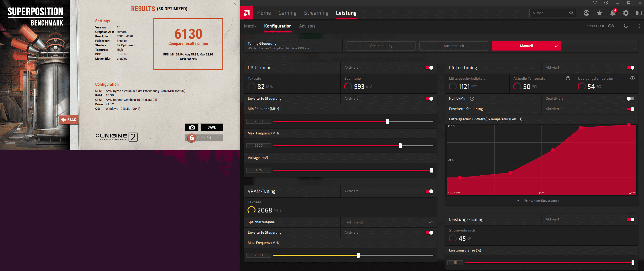
Task: Click the VRAM Max. Frequenz slider handle
Action: point(358,255)
